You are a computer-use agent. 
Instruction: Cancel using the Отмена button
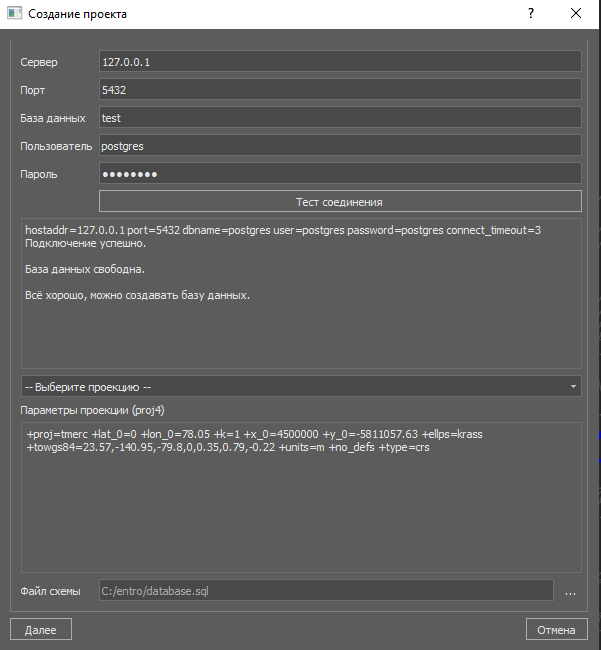point(555,629)
